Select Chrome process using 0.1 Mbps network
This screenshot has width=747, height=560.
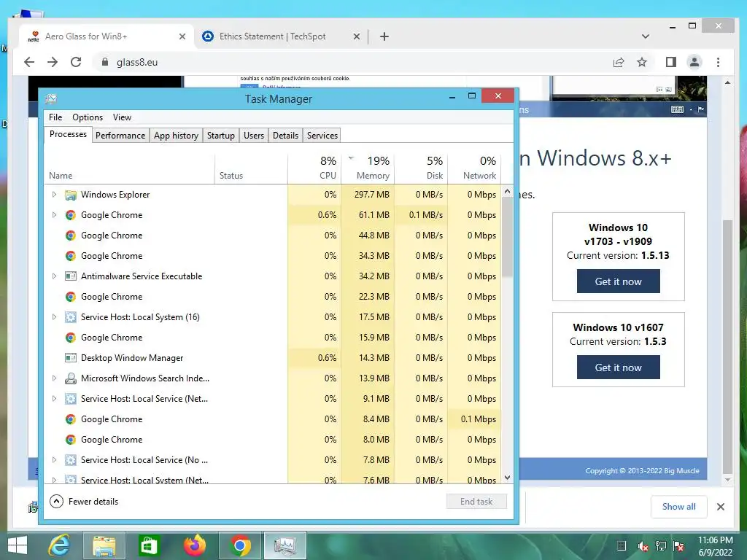pyautogui.click(x=273, y=419)
